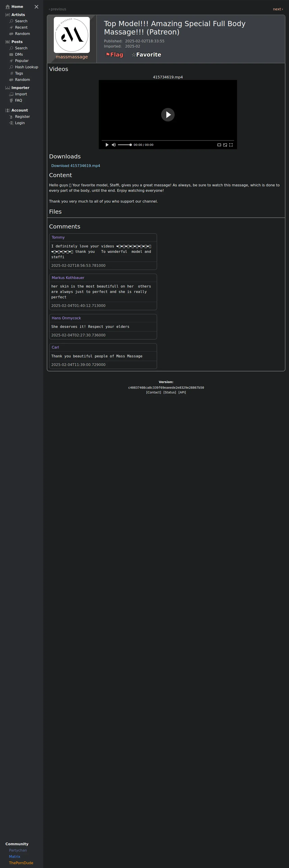
Task: Open commenter Hans Onmycock's name
Action: [66, 318]
